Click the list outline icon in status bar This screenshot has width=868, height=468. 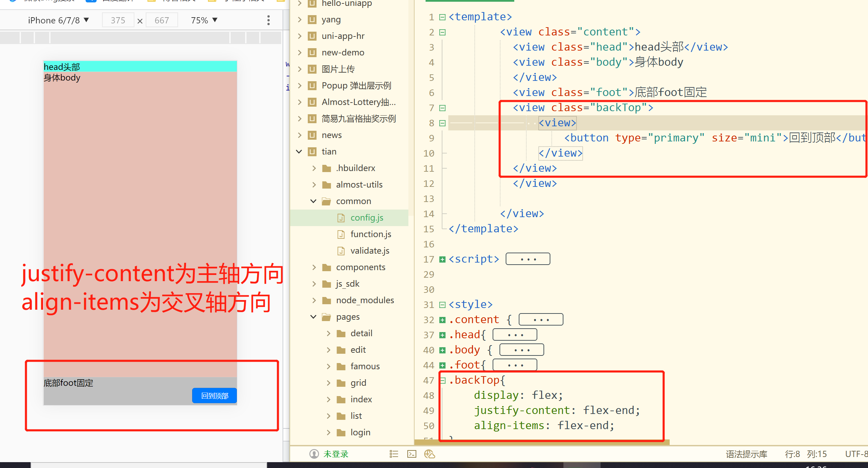coord(394,454)
